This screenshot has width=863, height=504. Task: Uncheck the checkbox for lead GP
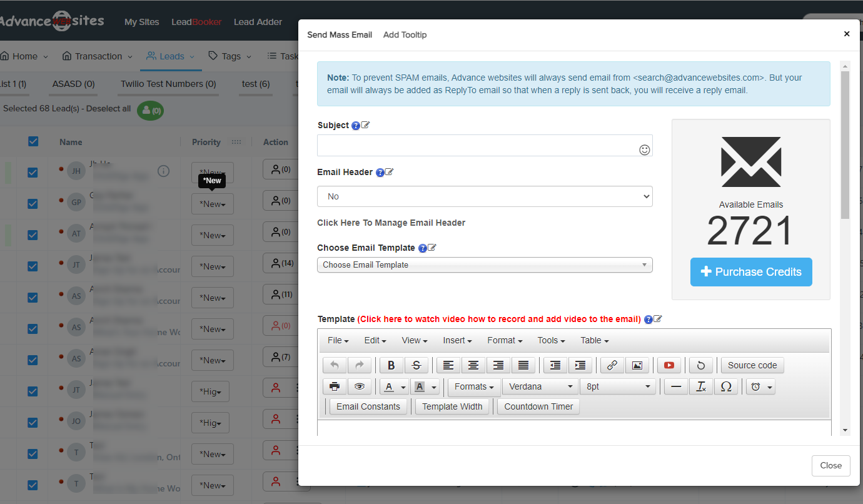pos(33,204)
